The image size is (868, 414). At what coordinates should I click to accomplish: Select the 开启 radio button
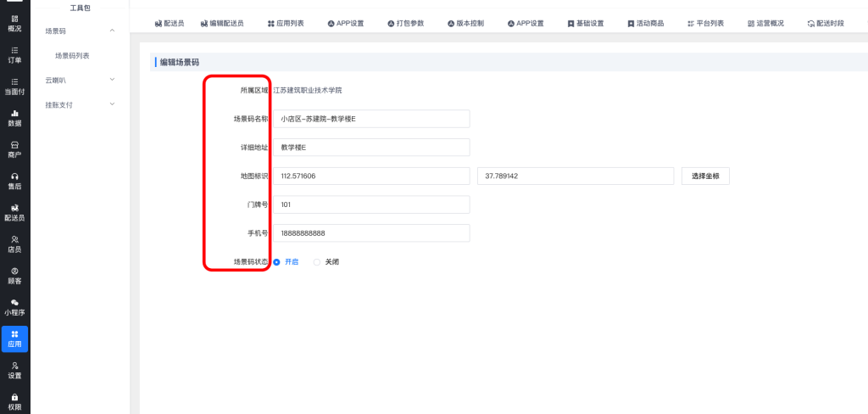click(276, 262)
